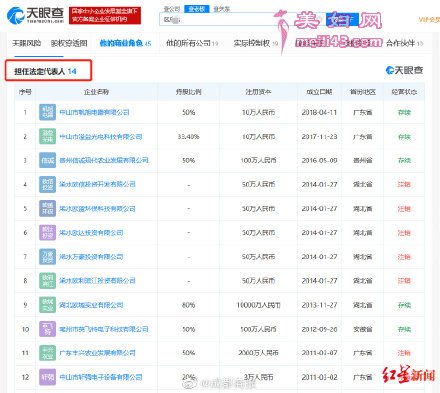The image size is (440, 393).
Task: Open row 2 中山市 光电科技 company link
Action: pyautogui.click(x=101, y=137)
